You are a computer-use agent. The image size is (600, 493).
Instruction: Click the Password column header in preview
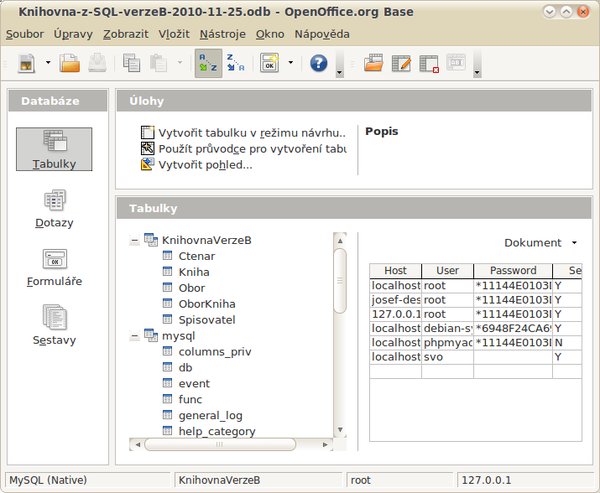513,271
